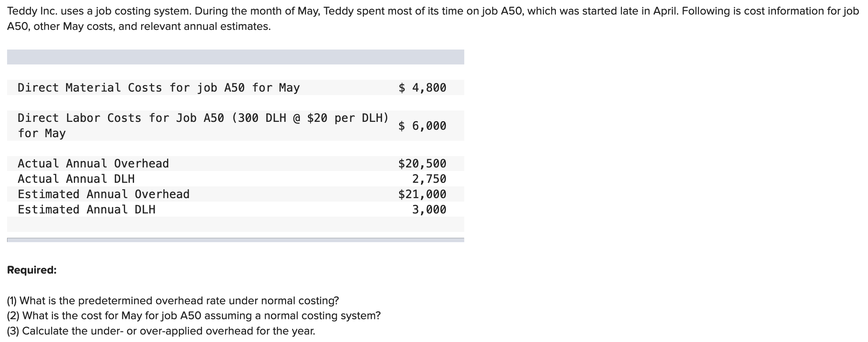The height and width of the screenshot is (342, 868).
Task: Click the intro paragraph starting Teddy Inc.
Action: (x=433, y=18)
